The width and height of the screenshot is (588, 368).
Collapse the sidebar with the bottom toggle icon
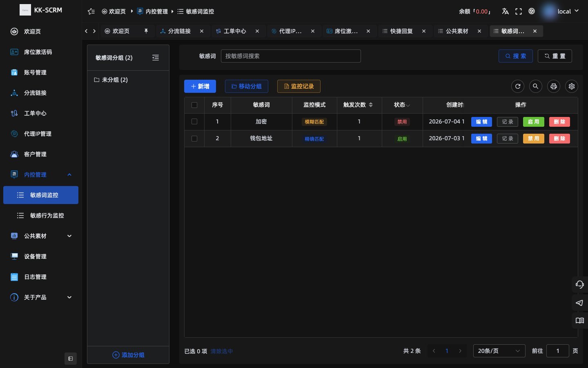[x=71, y=359]
